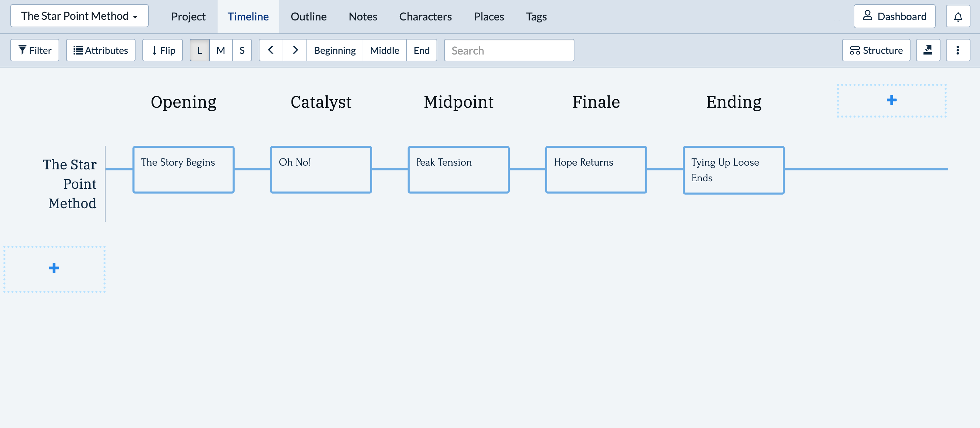Open the Attributes menu
The image size is (980, 428).
pos(100,50)
